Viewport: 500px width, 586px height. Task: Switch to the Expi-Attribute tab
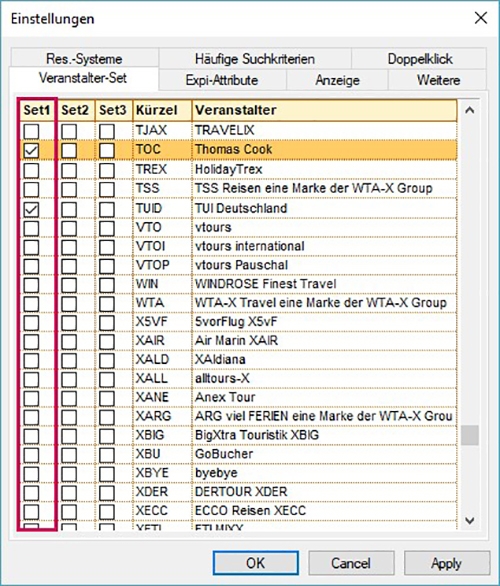coord(222,80)
